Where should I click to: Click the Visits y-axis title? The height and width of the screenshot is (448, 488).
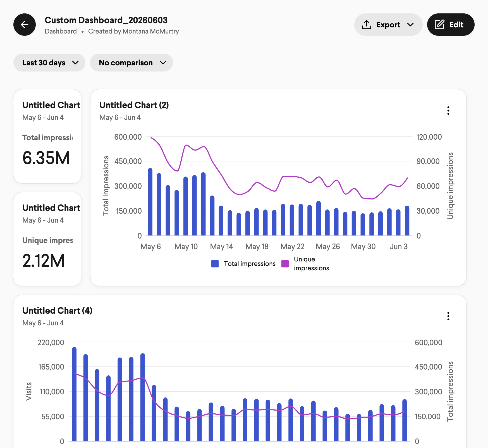(x=28, y=391)
